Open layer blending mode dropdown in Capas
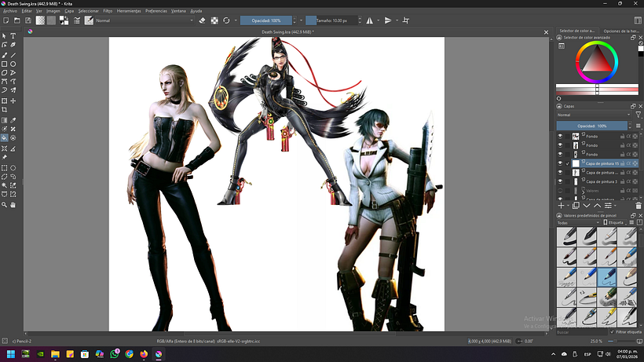Image resolution: width=644 pixels, height=362 pixels. pyautogui.click(x=594, y=115)
